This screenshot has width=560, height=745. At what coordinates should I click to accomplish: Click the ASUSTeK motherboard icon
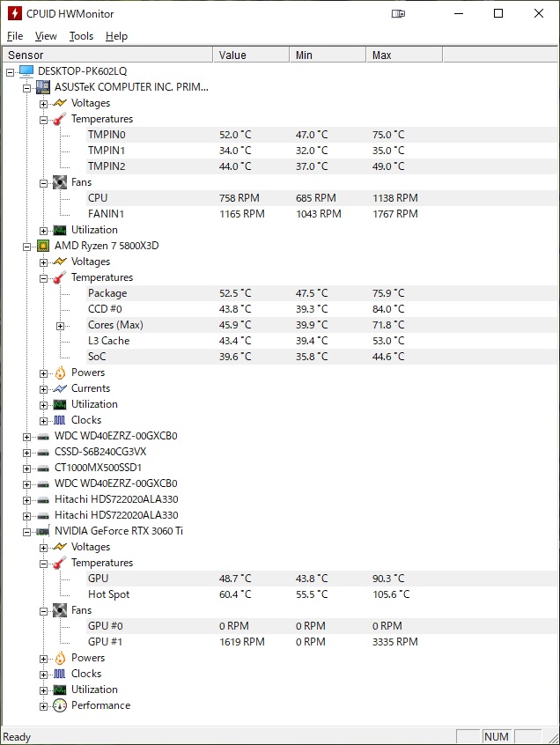[x=43, y=87]
